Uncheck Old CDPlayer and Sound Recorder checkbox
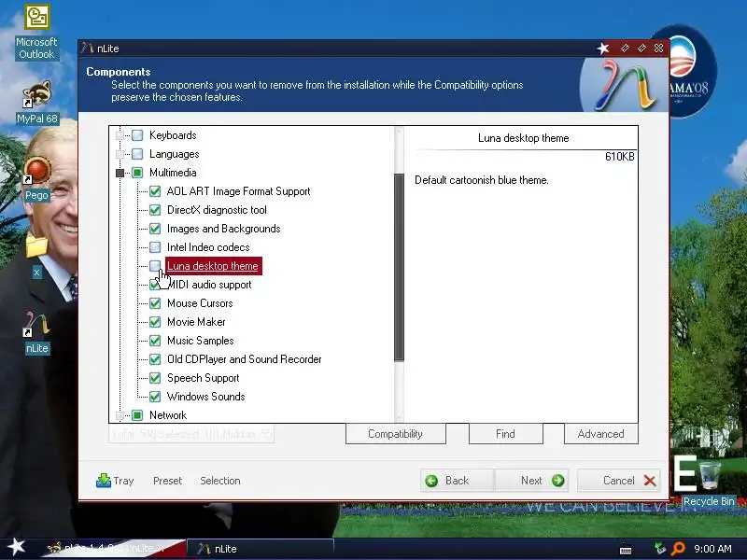Screen dimensions: 747x560 155,359
